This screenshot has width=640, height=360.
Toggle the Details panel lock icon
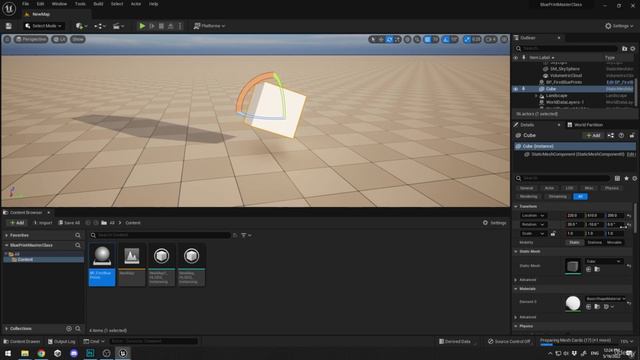632,136
